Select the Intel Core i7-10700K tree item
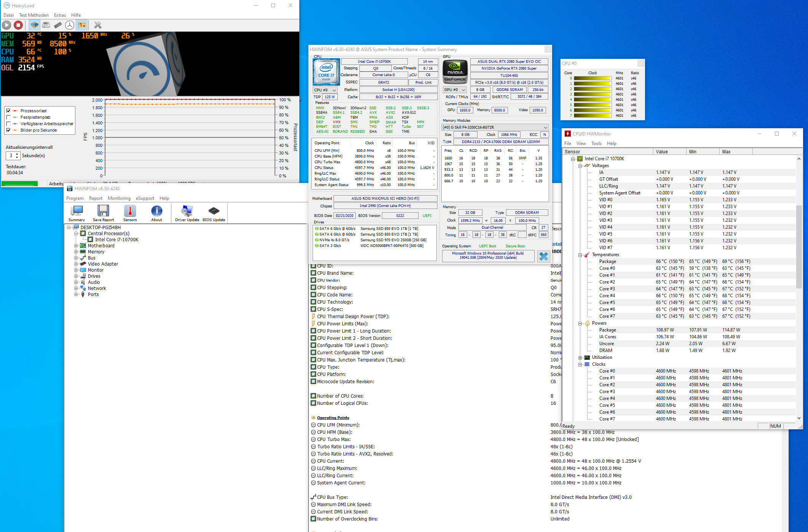This screenshot has width=808, height=532. [x=117, y=240]
